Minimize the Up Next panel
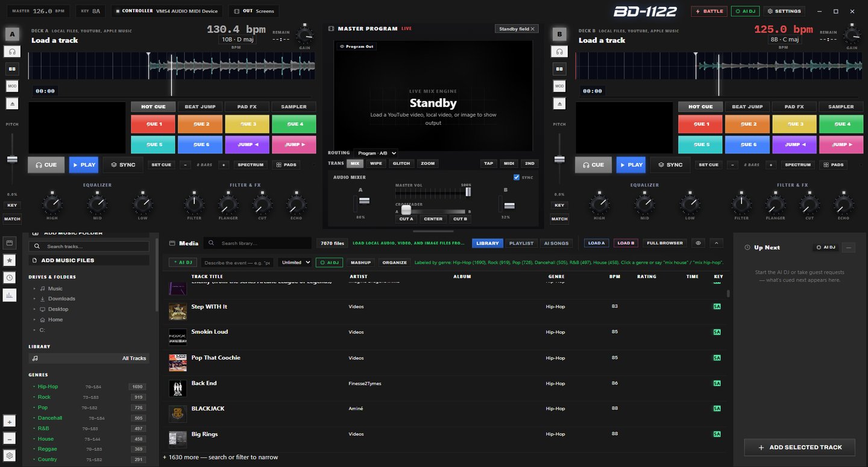This screenshot has height=467, width=868. pos(849,247)
